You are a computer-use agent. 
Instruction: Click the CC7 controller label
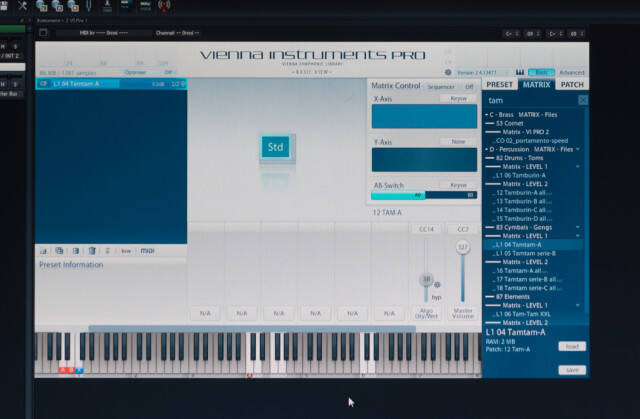click(462, 229)
